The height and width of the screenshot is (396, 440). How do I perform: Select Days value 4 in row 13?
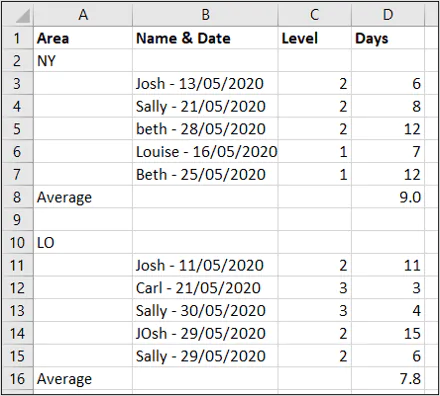[388, 310]
